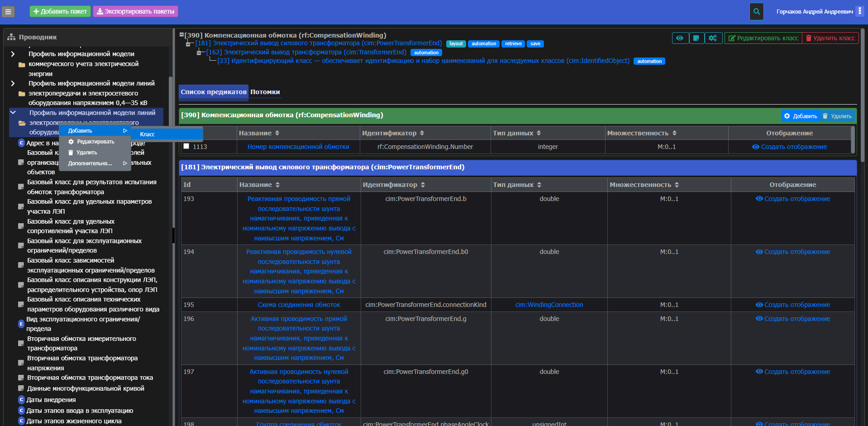Collapse the [162] node in hierarchy tree

[199, 53]
